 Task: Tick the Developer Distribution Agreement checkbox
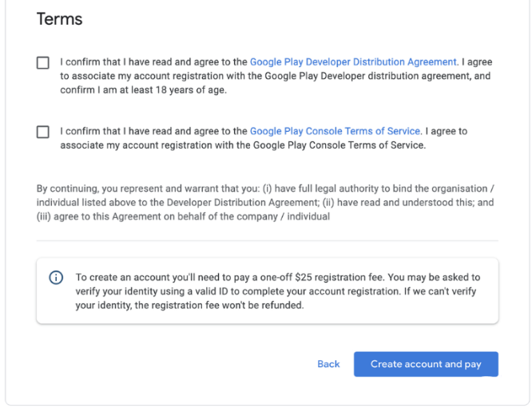pyautogui.click(x=43, y=62)
